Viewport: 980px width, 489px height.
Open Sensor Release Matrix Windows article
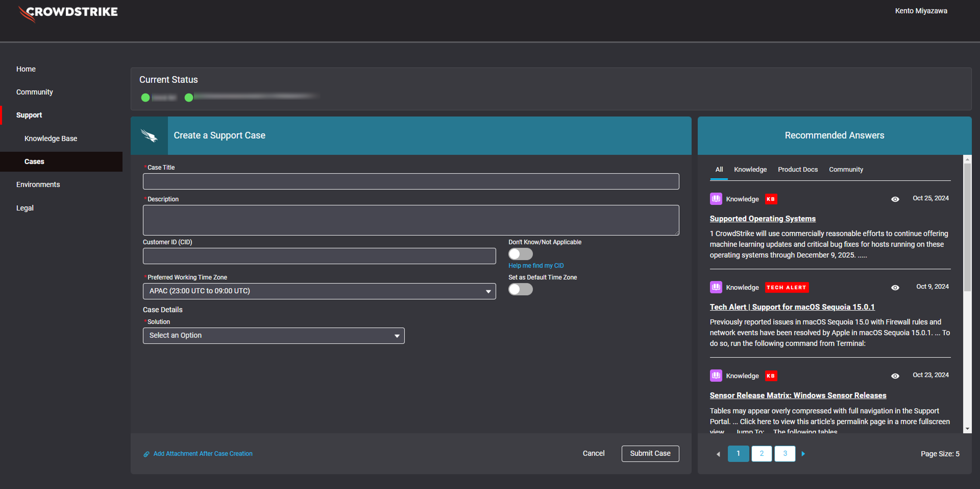pos(798,395)
